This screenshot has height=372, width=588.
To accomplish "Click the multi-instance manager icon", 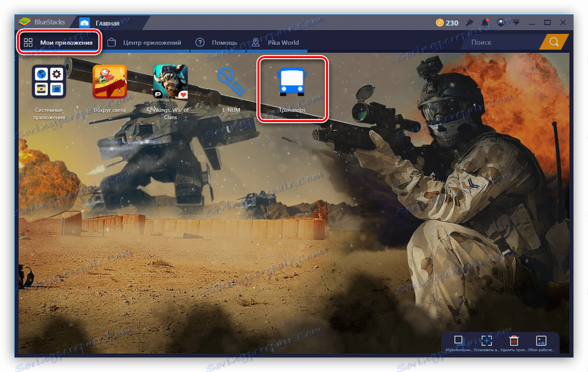I will point(458,340).
